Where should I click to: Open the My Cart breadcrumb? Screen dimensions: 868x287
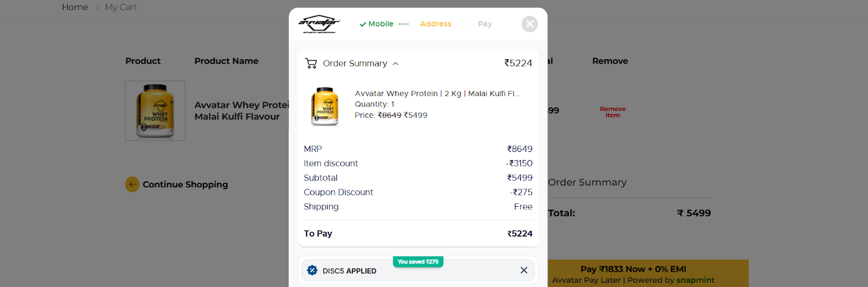[x=120, y=7]
